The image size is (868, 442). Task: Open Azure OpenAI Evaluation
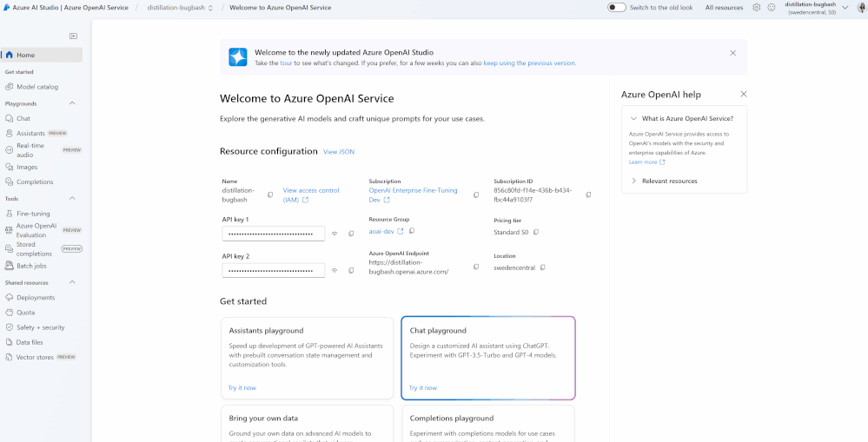tap(42, 230)
